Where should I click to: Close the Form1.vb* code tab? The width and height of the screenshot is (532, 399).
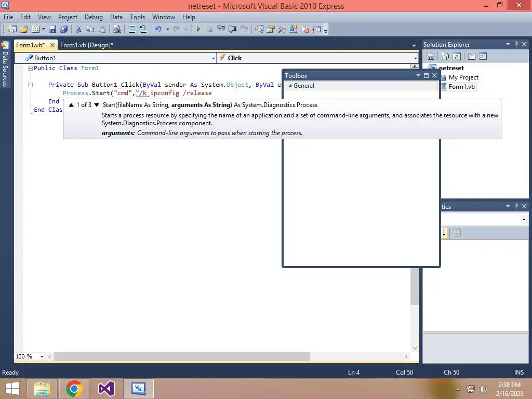[x=52, y=45]
